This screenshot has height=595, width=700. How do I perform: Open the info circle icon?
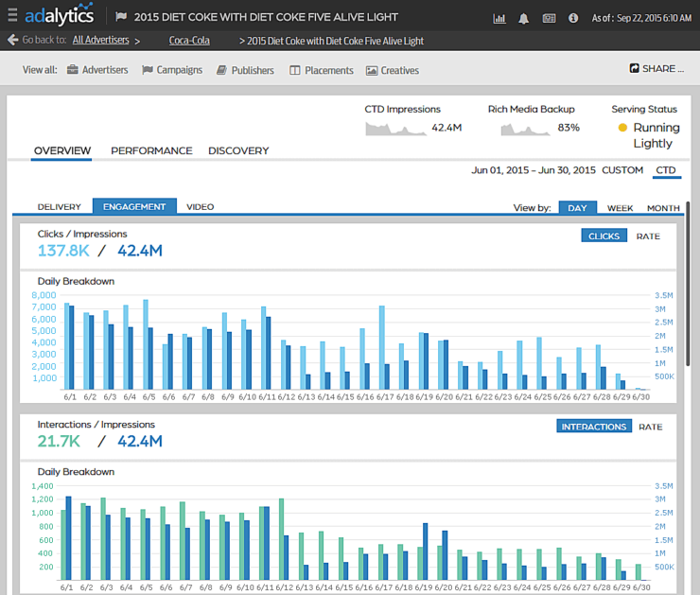573,18
